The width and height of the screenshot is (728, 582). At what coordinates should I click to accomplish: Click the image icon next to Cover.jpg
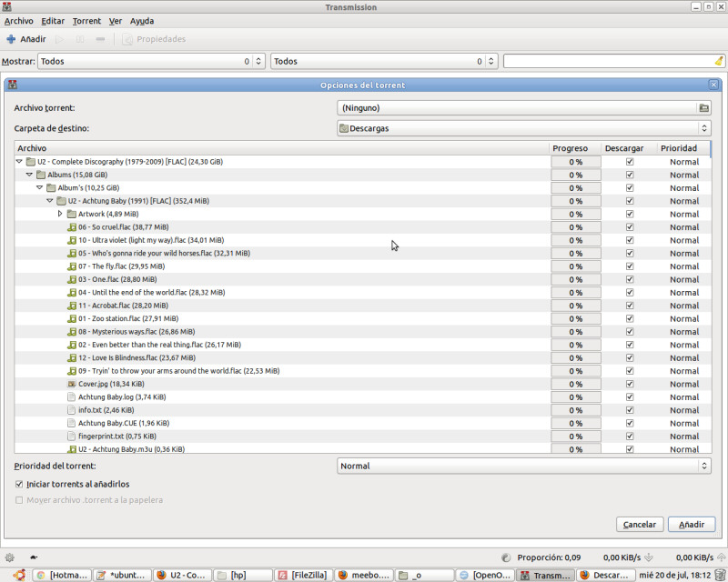coord(72,385)
